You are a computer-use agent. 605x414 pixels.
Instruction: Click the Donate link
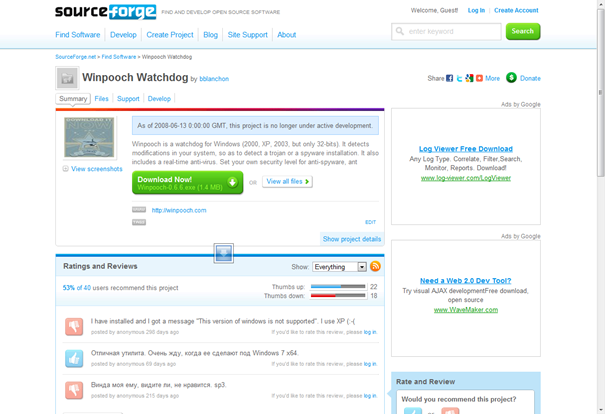click(530, 78)
